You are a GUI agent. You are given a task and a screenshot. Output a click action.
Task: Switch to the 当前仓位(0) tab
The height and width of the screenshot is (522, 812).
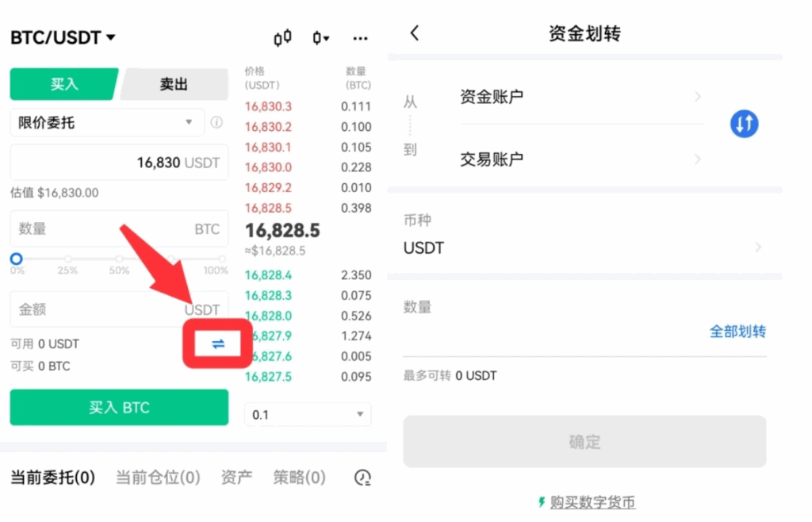(158, 478)
